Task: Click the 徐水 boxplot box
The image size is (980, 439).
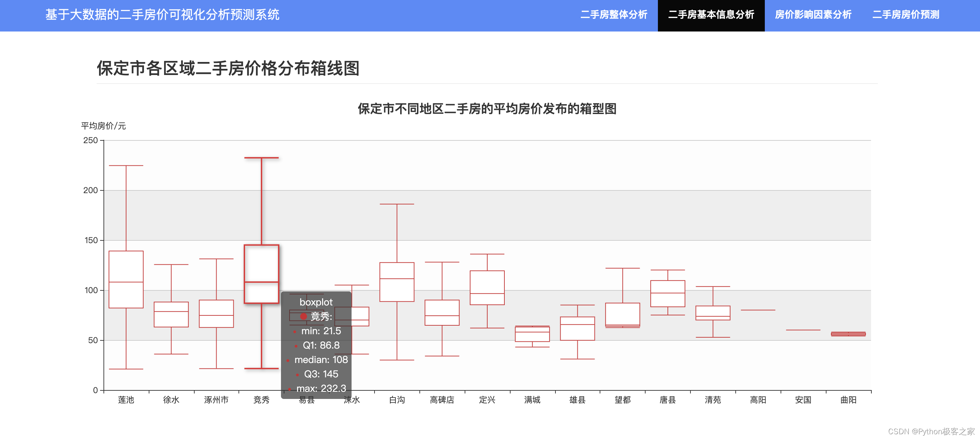Action: point(171,314)
